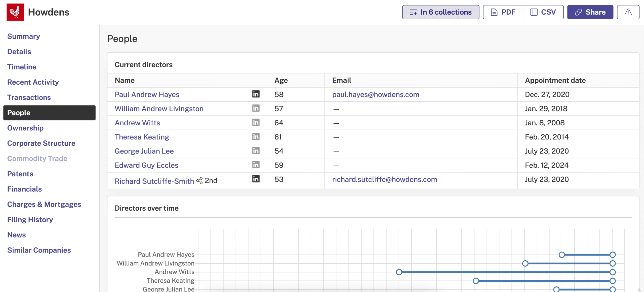Open Edward Guy Eccles LinkedIn icon
Image resolution: width=644 pixels, height=292 pixels.
point(256,165)
